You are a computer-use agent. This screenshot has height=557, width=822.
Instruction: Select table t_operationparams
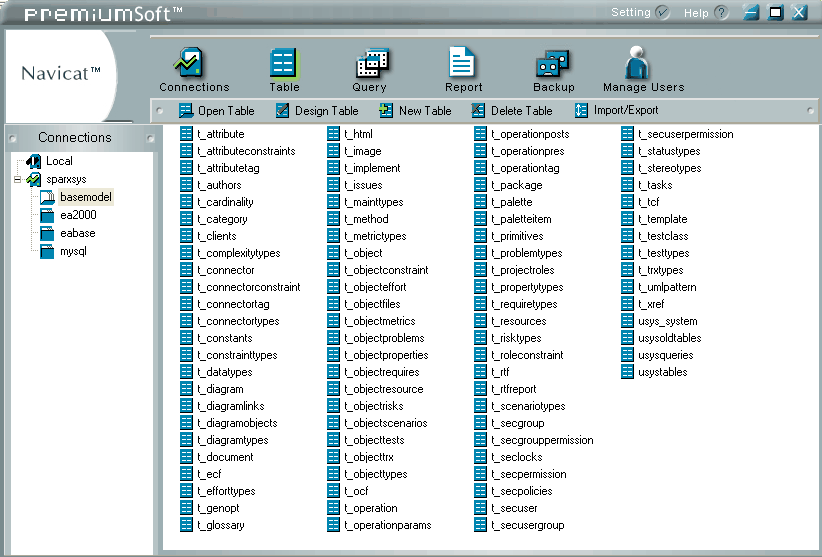point(388,525)
